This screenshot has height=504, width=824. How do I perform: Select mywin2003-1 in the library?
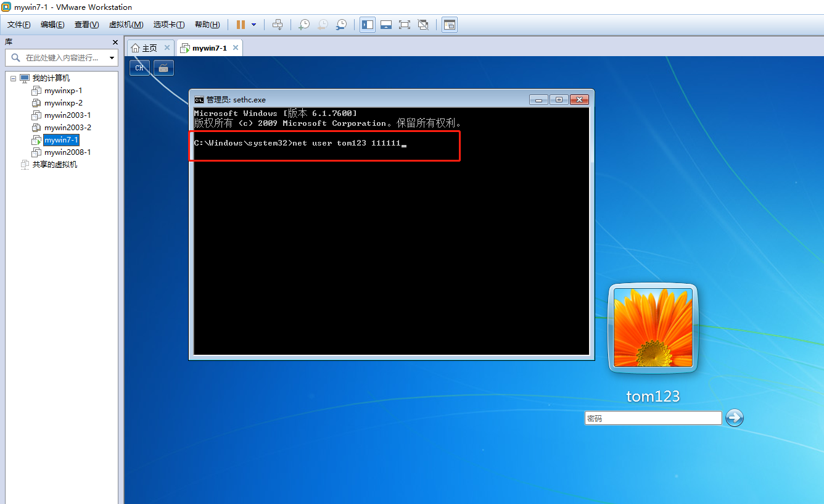pos(67,115)
